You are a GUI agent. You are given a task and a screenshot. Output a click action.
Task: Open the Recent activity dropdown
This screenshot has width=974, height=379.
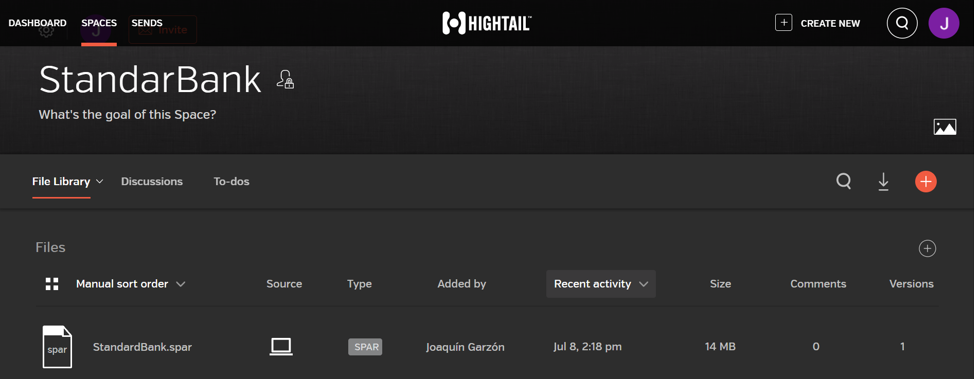[x=601, y=284]
